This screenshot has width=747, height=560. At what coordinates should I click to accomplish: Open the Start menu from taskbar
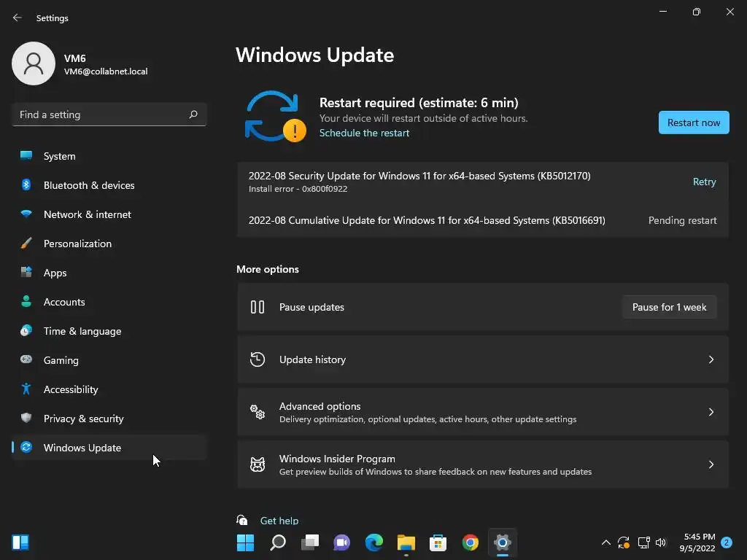point(245,542)
